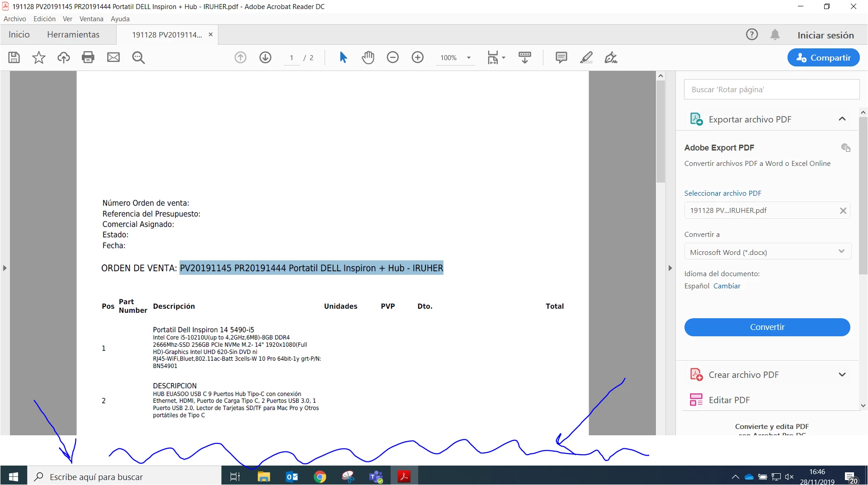Open the Ventana menu
The image size is (868, 485).
[x=91, y=19]
